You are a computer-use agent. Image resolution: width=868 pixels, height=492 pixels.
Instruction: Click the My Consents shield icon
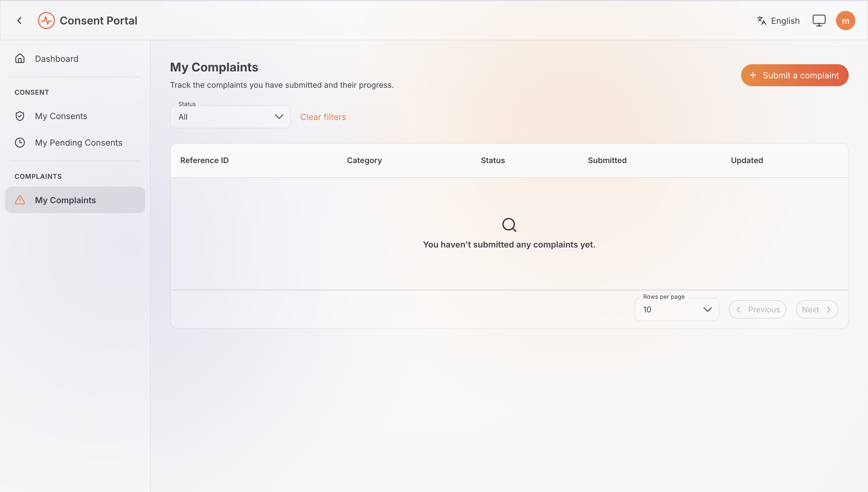[20, 116]
